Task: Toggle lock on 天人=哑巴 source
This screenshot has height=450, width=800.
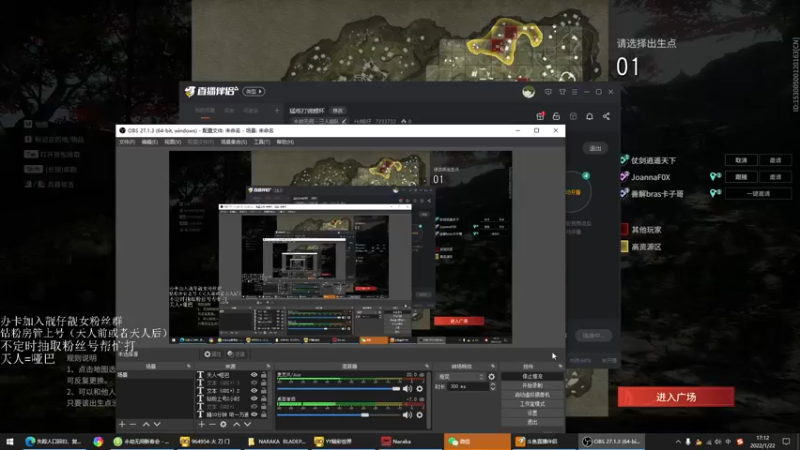Action: tap(264, 375)
